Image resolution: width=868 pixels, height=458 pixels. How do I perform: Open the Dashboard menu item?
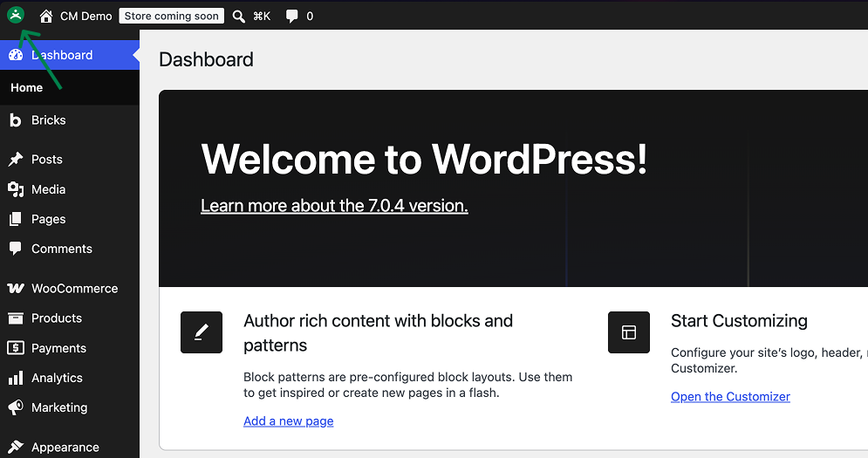[x=70, y=55]
